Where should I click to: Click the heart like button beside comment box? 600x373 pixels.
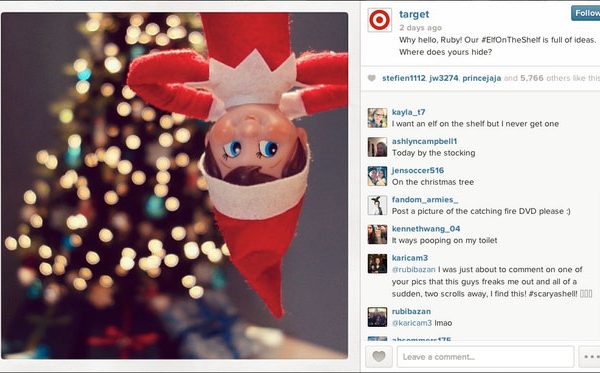(379, 357)
